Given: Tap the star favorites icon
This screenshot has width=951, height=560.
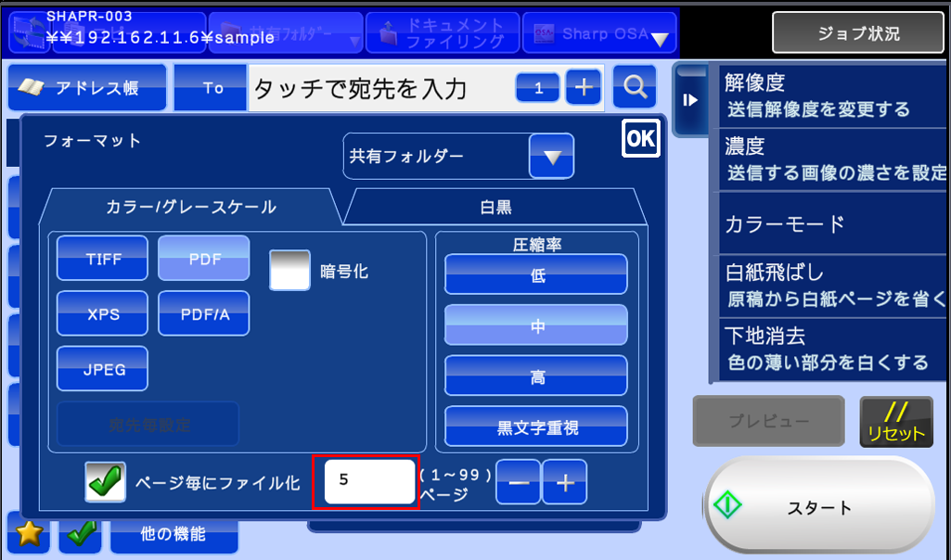Looking at the screenshot, I should (30, 534).
